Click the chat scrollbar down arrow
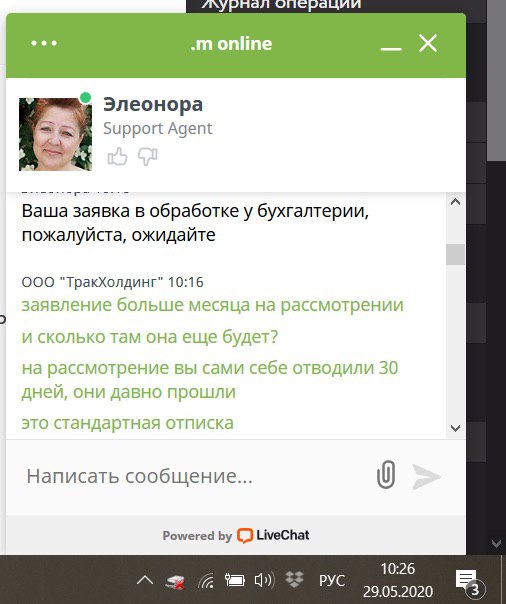Image resolution: width=506 pixels, height=604 pixels. tap(456, 428)
